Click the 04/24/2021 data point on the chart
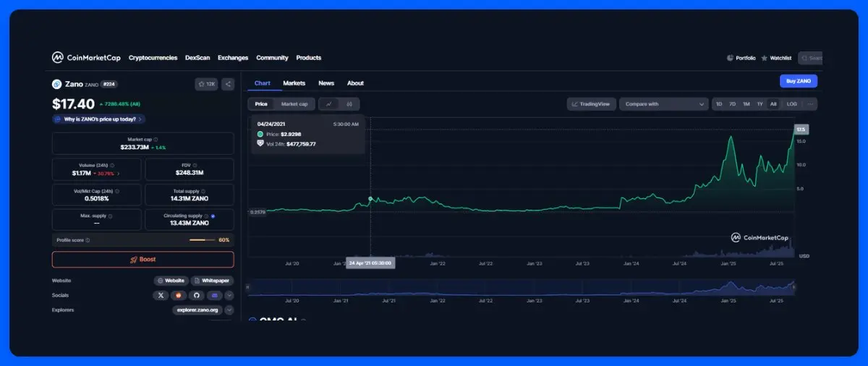This screenshot has height=366, width=868. pyautogui.click(x=370, y=198)
